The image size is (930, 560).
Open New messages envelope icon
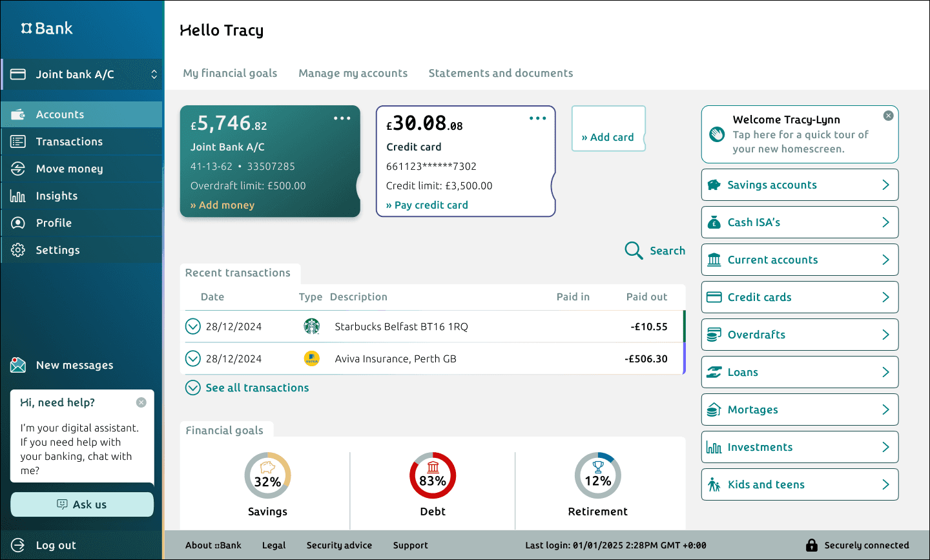18,365
